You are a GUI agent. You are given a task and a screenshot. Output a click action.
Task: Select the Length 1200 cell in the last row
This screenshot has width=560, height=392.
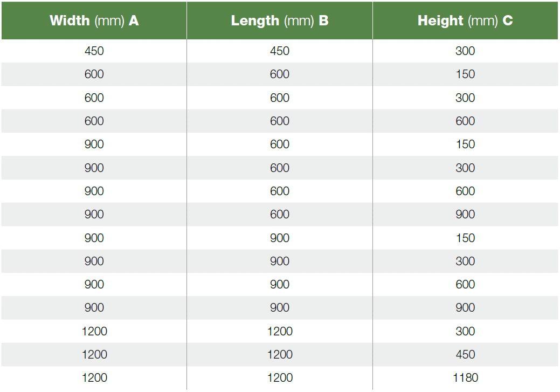click(280, 377)
